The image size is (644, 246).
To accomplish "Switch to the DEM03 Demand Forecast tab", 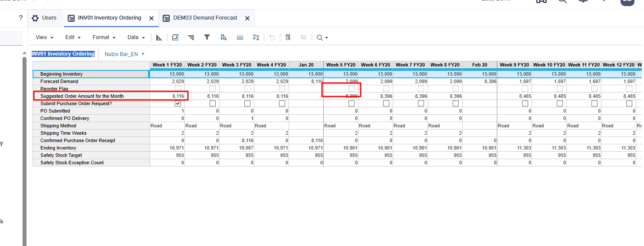I will coord(207,18).
